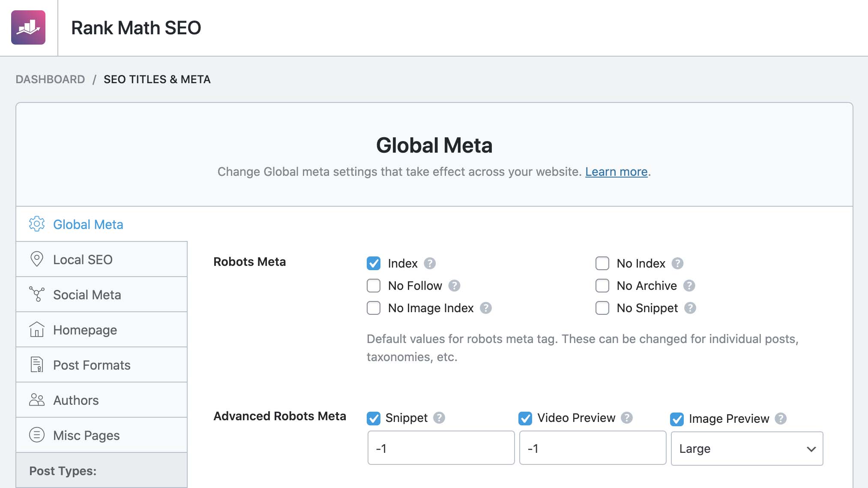868x488 pixels.
Task: Enable the No Snippet checkbox
Action: 602,308
